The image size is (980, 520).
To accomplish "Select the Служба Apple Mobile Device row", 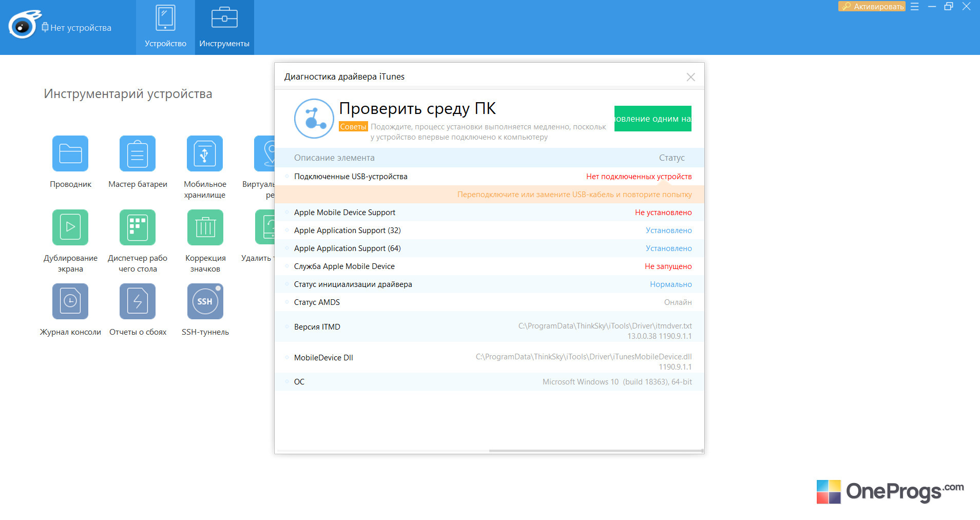I will 489,266.
